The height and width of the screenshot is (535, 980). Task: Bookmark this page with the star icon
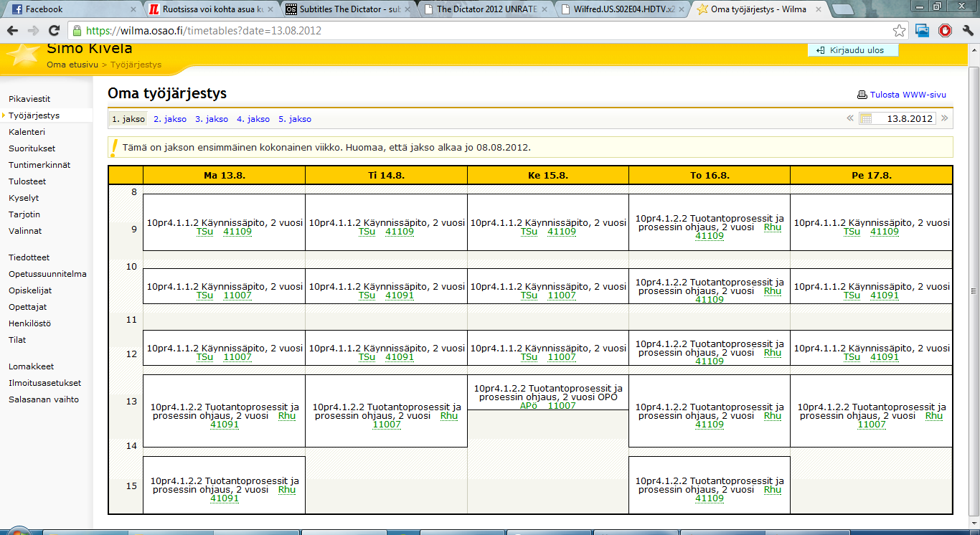(x=899, y=31)
